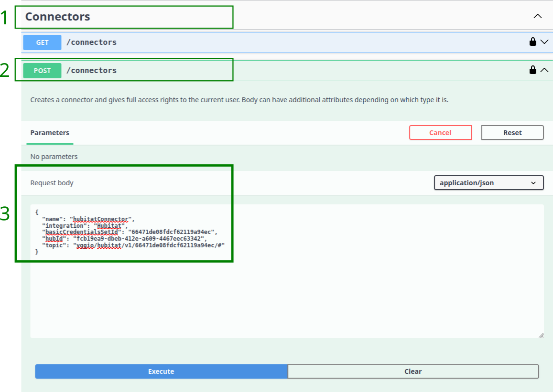553x392 pixels.
Task: Run the request with Execute
Action: 161,371
